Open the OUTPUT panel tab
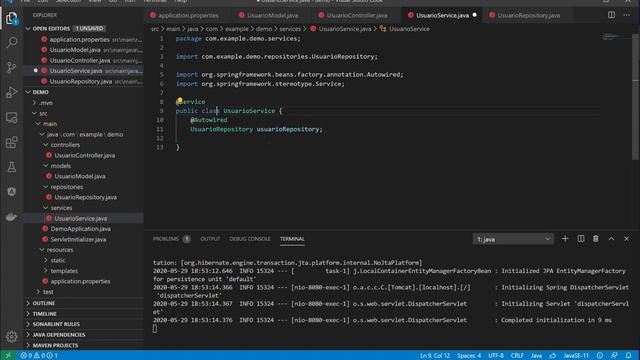 [210, 239]
